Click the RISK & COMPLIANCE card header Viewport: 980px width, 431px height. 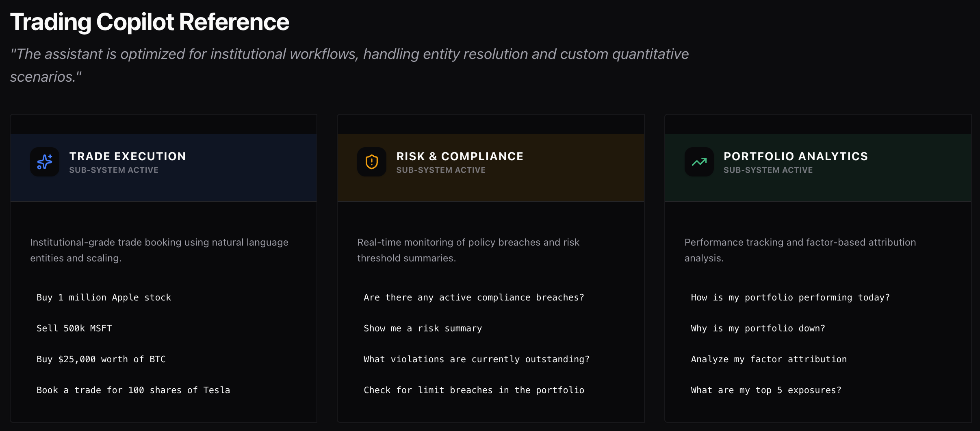pyautogui.click(x=460, y=157)
